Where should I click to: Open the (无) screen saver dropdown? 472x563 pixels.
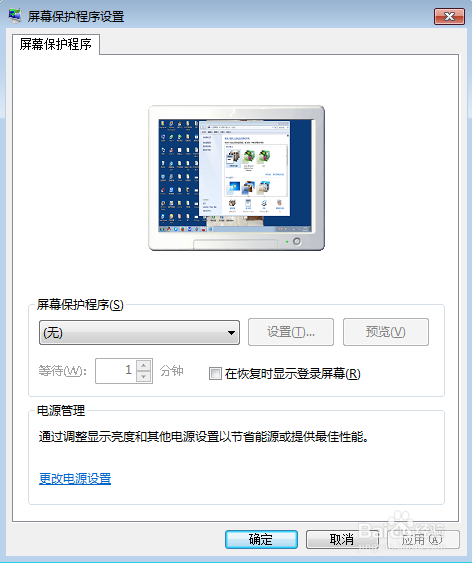click(139, 332)
